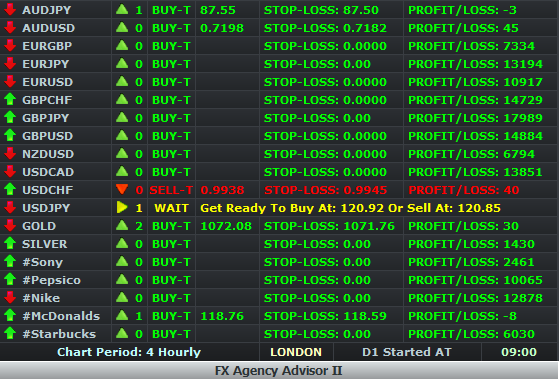The image size is (559, 380).
Task: Click the Chart Period: 4 Hourly label
Action: pyautogui.click(x=129, y=352)
